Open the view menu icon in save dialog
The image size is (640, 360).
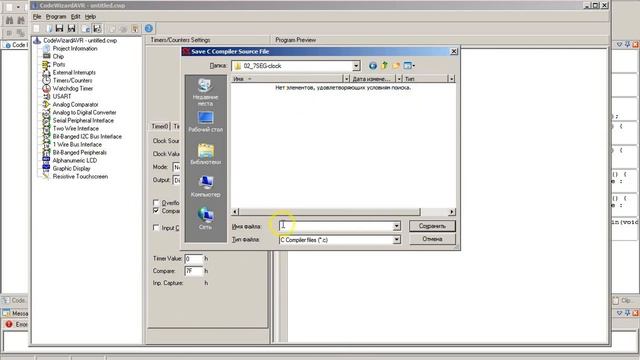point(409,66)
